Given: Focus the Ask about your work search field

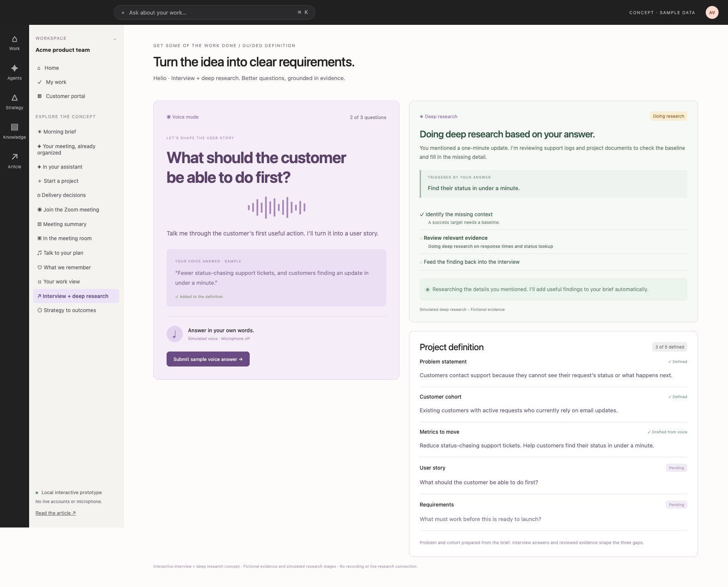Looking at the screenshot, I should pos(215,12).
